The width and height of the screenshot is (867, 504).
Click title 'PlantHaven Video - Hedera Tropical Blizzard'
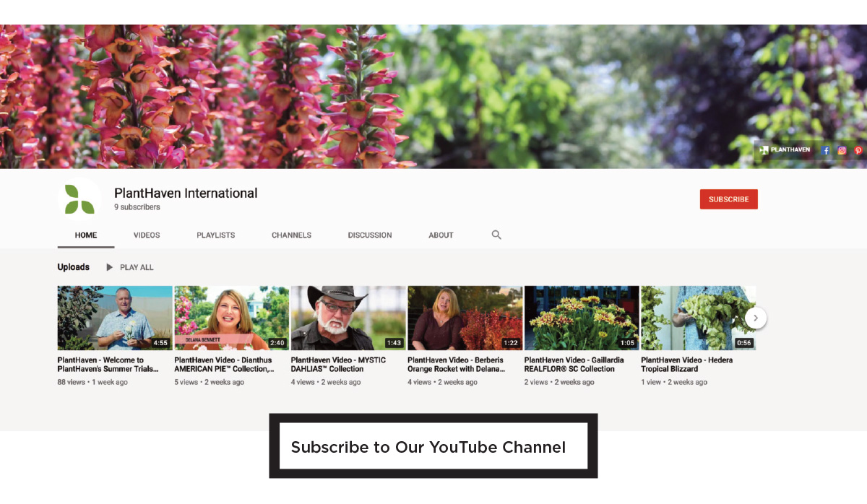[x=686, y=365]
